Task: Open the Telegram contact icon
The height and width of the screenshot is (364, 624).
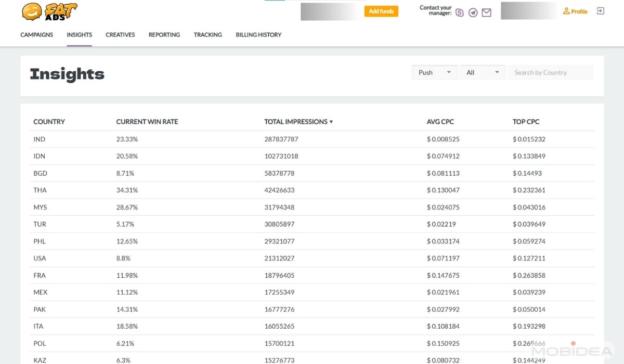Action: [x=473, y=12]
